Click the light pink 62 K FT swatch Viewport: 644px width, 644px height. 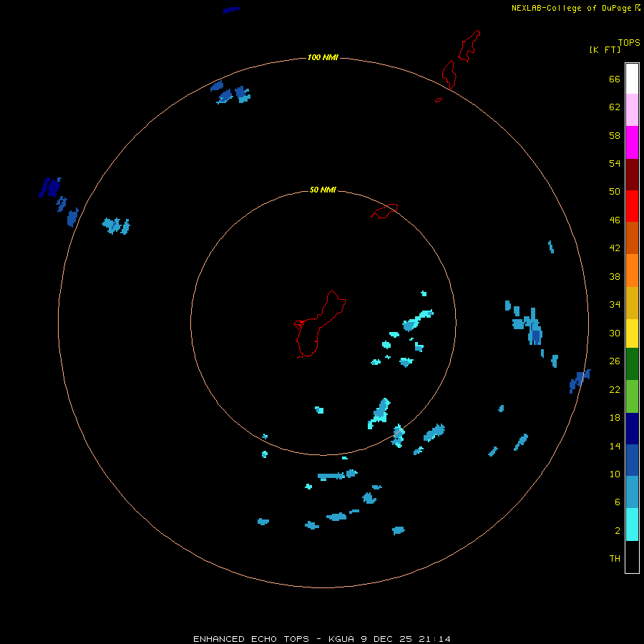point(632,109)
